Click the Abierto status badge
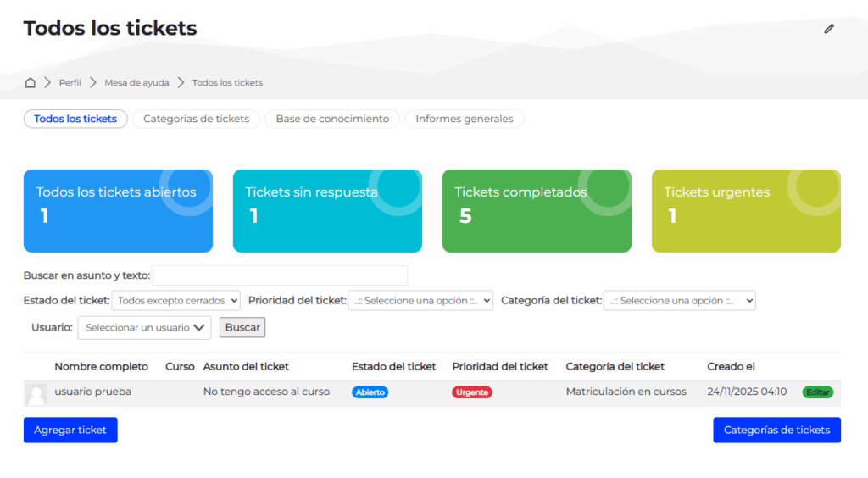Image resolution: width=868 pixels, height=478 pixels. (x=370, y=392)
